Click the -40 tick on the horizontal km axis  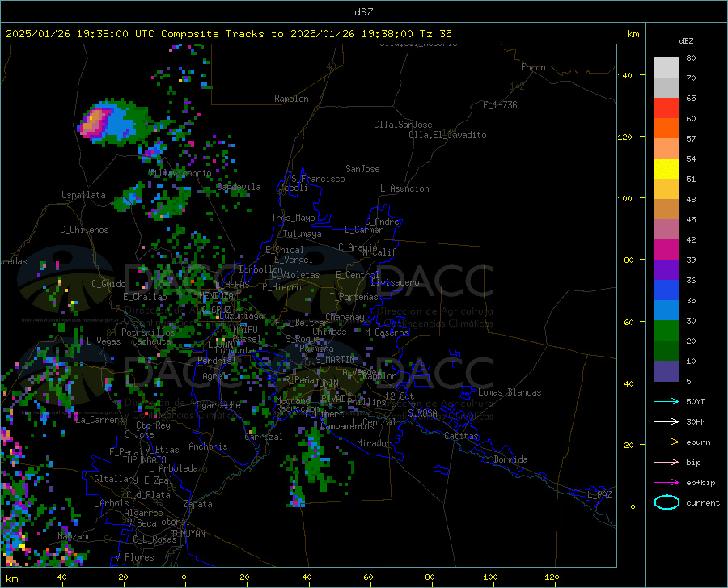click(x=59, y=577)
